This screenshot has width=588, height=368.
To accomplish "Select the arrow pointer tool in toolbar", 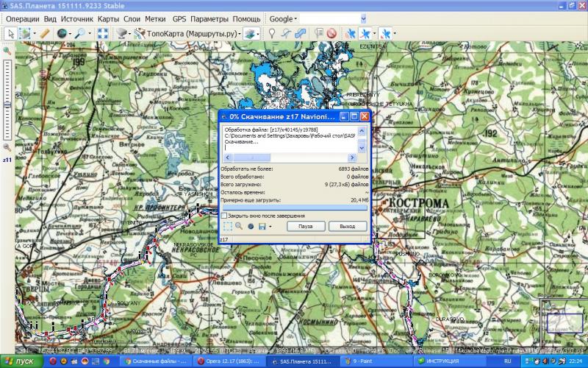I will [x=11, y=34].
